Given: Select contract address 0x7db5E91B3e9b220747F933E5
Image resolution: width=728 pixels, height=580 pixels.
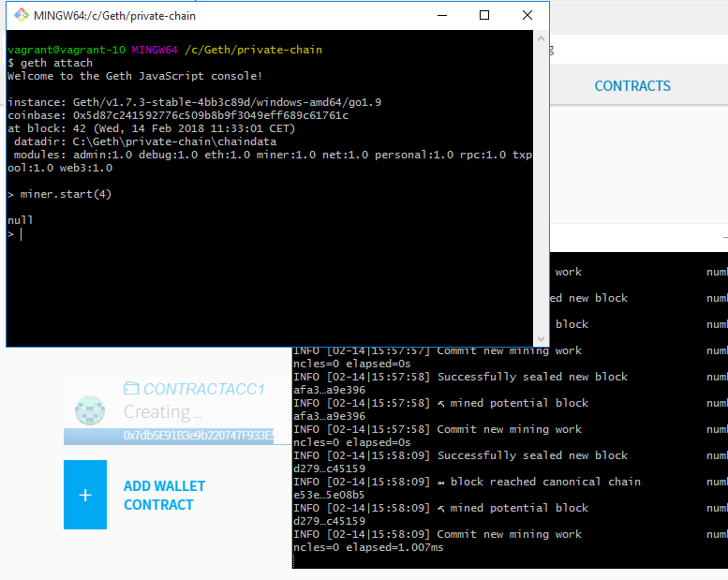Looking at the screenshot, I should click(199, 436).
